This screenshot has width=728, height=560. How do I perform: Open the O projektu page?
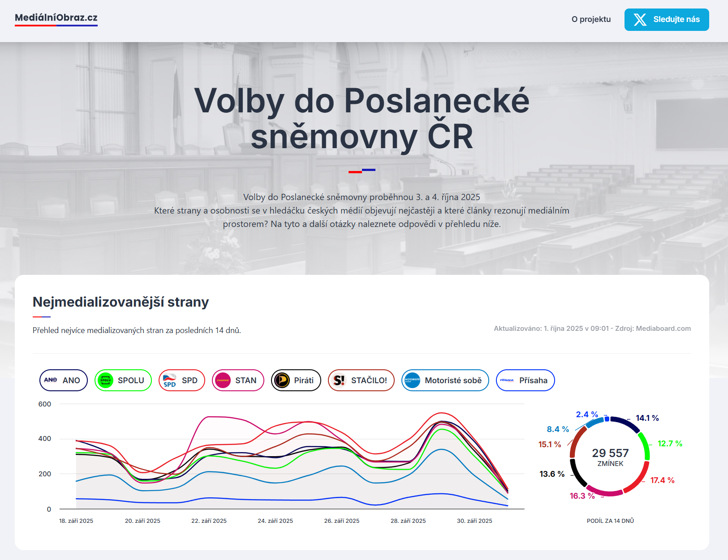(x=591, y=19)
